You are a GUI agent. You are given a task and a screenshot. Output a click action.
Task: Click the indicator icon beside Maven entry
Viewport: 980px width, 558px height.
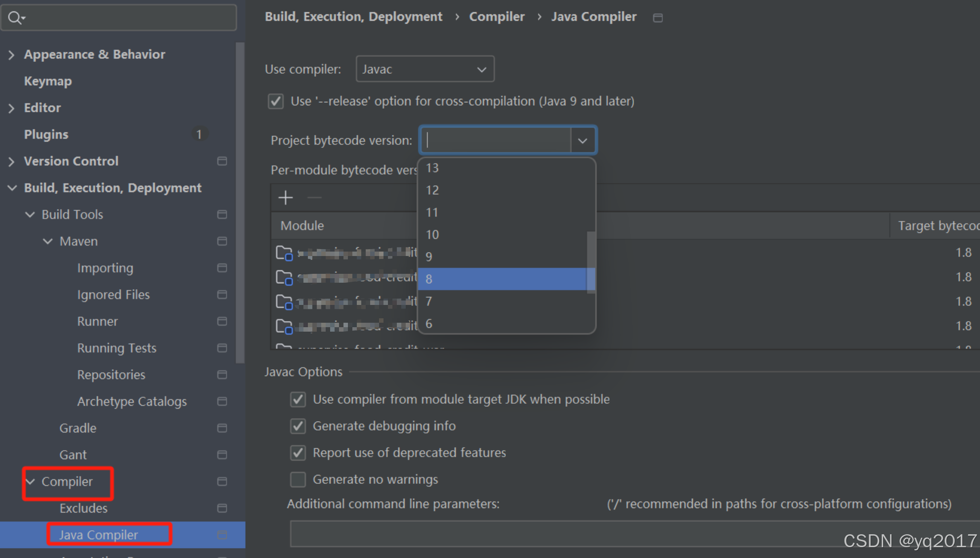(222, 241)
